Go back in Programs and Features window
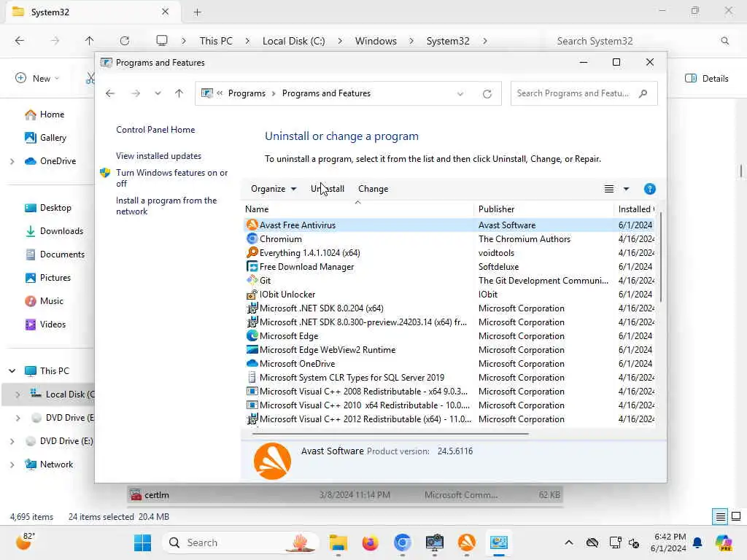 click(x=110, y=93)
